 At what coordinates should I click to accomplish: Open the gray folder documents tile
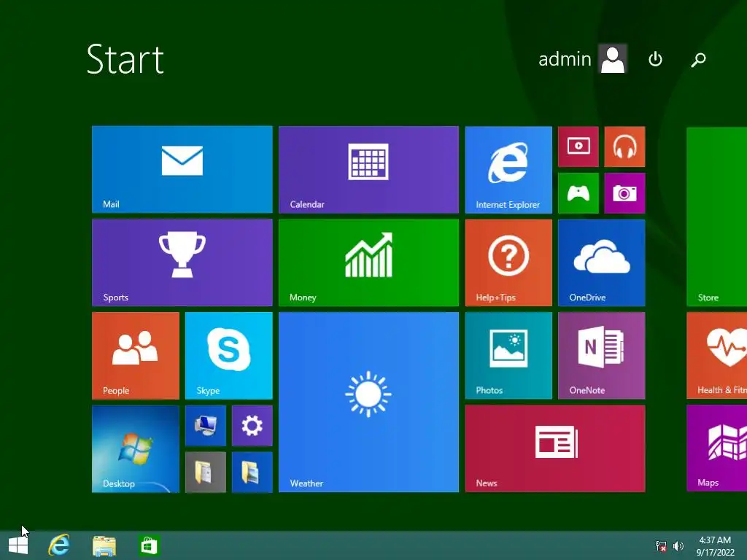pos(205,472)
